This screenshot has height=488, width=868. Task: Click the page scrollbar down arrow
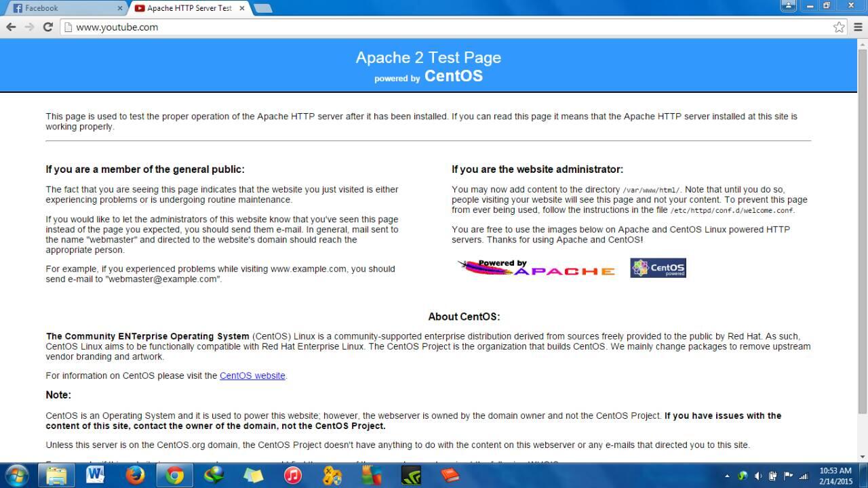point(863,457)
